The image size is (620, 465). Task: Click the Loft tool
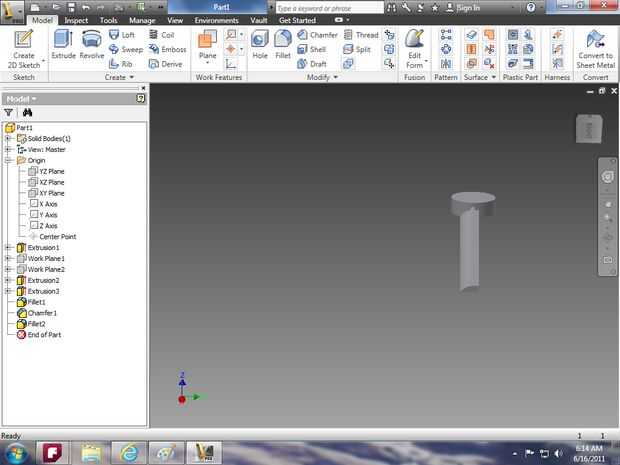point(122,35)
